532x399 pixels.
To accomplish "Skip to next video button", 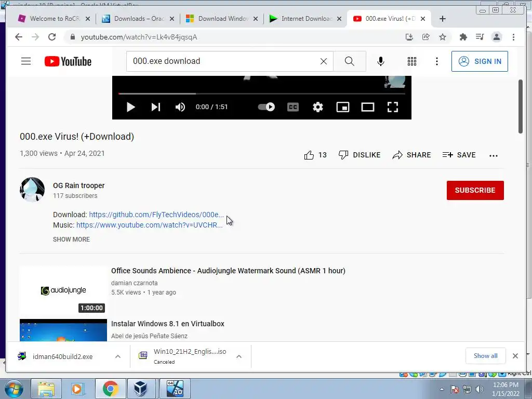I will [156, 107].
